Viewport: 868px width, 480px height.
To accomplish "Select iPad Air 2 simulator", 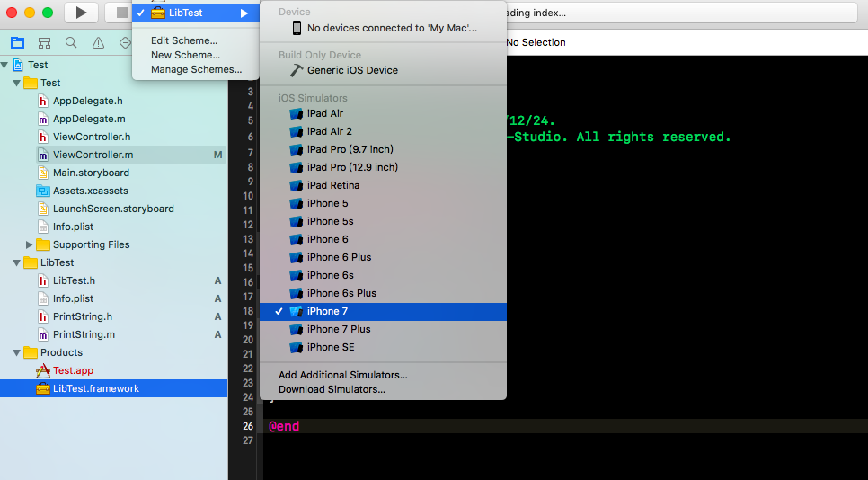I will [x=383, y=131].
